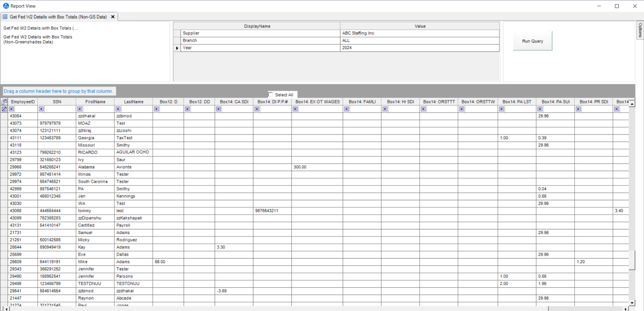The width and height of the screenshot is (644, 311).
Task: Check the Select All checkbox
Action: 270,94
